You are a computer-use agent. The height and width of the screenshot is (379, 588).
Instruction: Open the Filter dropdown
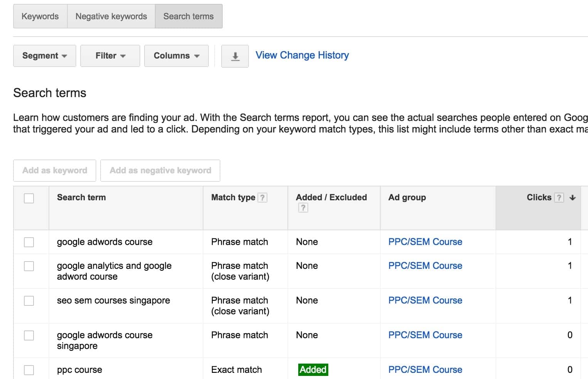tap(110, 56)
